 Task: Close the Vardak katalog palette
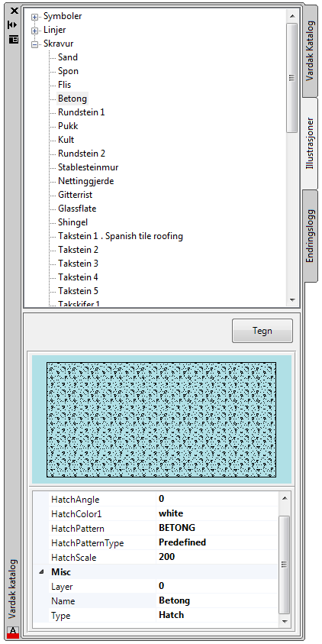(x=14, y=11)
